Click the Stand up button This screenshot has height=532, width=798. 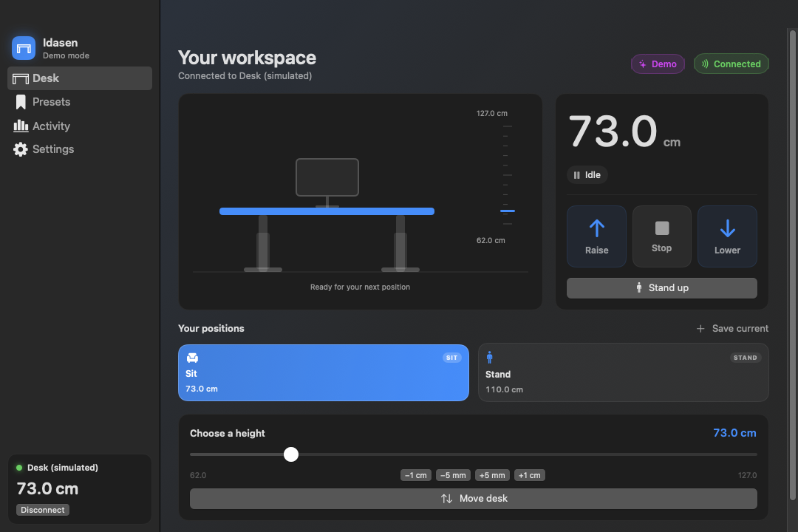pos(661,288)
